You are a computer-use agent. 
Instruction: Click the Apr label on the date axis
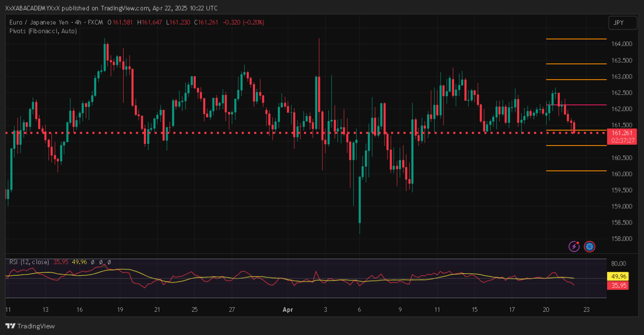coord(287,309)
